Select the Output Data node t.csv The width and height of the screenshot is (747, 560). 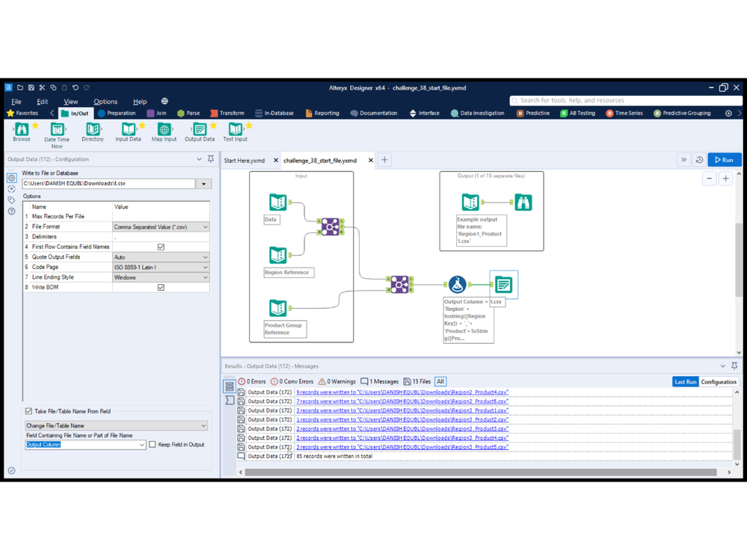(503, 285)
